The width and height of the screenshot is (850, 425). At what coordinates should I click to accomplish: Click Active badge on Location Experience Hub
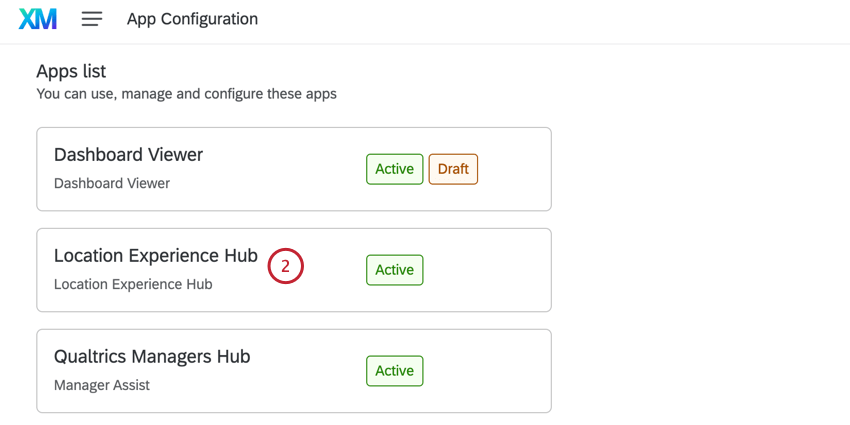(x=394, y=270)
